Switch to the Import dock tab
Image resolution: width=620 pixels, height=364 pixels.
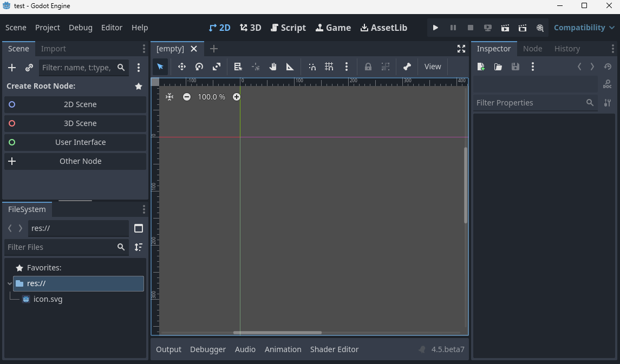pos(54,49)
